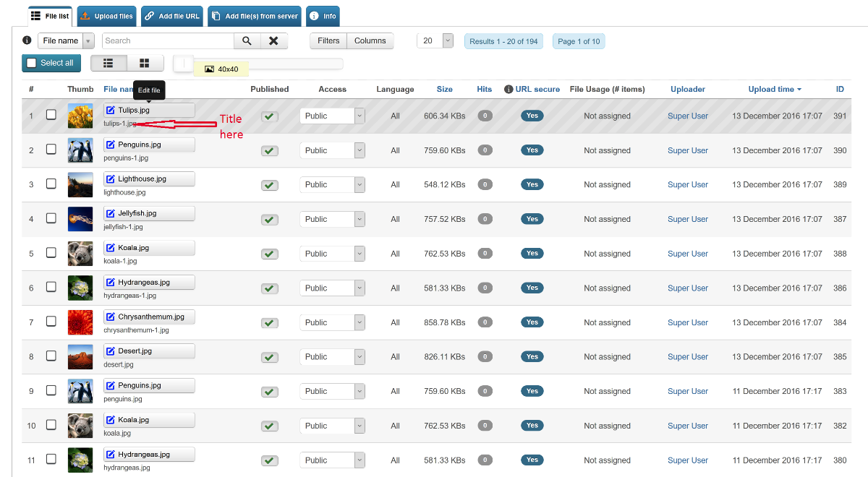Click the thumbnail size slider handle
868x477 pixels.
tap(184, 64)
